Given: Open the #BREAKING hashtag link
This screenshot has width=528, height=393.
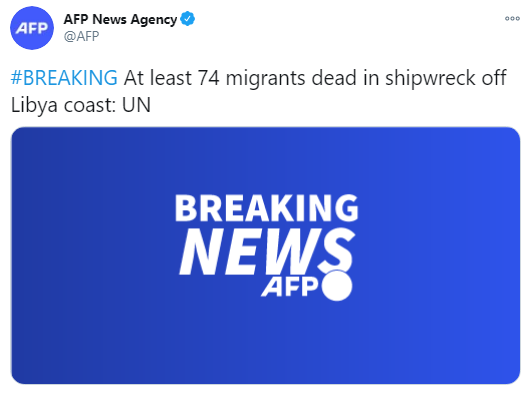Looking at the screenshot, I should point(64,78).
